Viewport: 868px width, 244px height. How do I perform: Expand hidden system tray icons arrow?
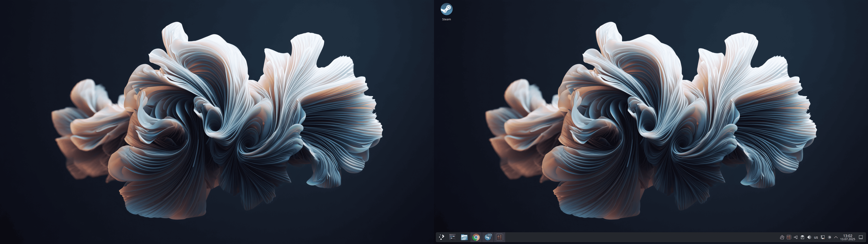[x=836, y=237]
